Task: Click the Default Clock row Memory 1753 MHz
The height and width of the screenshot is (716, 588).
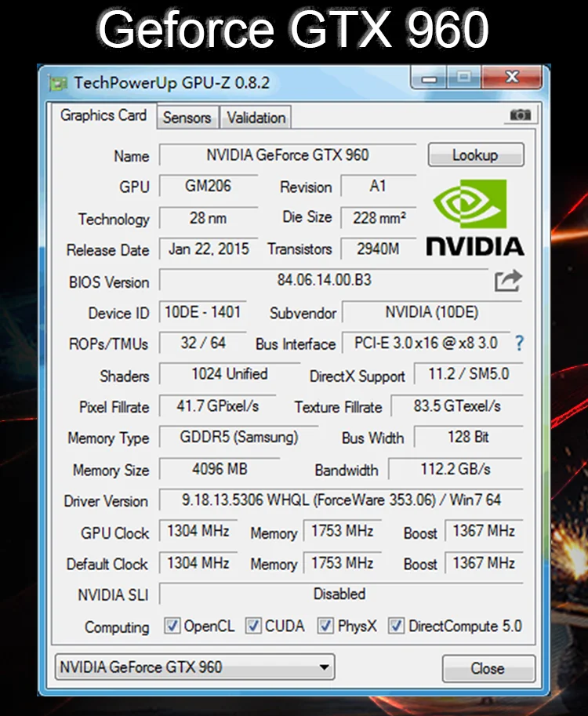Action: [x=343, y=563]
